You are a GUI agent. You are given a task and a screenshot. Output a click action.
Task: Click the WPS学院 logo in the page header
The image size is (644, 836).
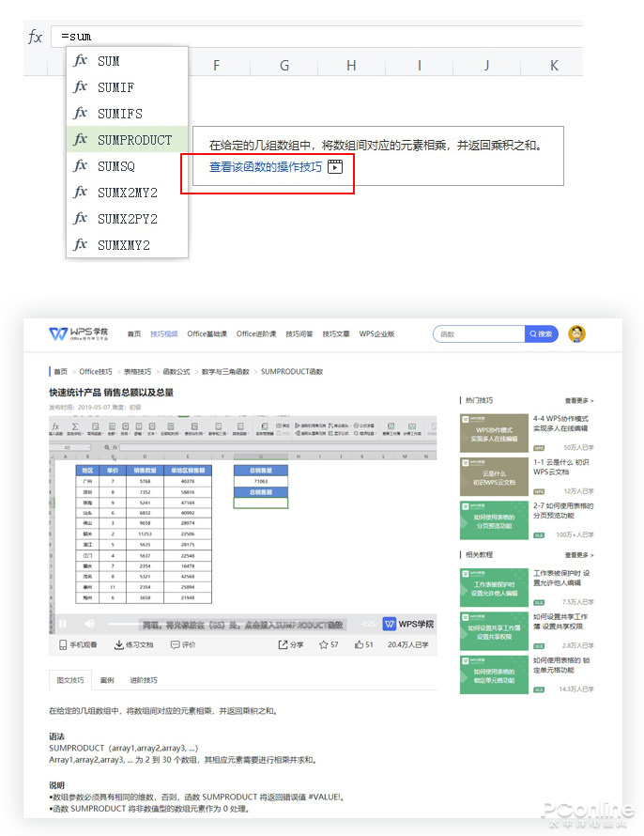tap(79, 333)
